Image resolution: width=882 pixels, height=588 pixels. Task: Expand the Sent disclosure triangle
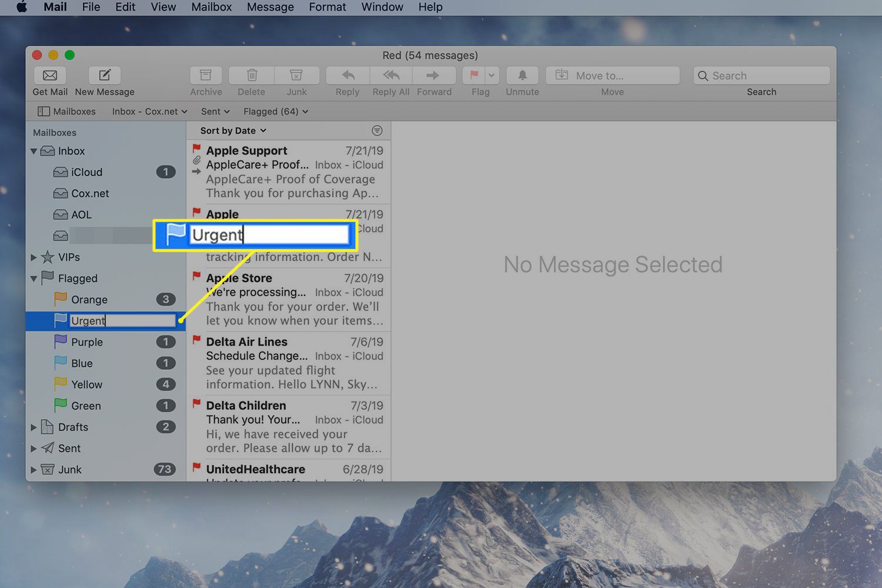(34, 449)
